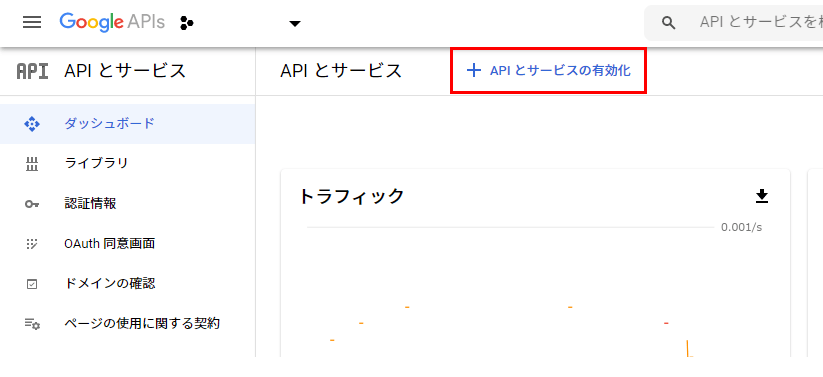Click the Google APIs logo
The width and height of the screenshot is (823, 377).
tap(112, 22)
